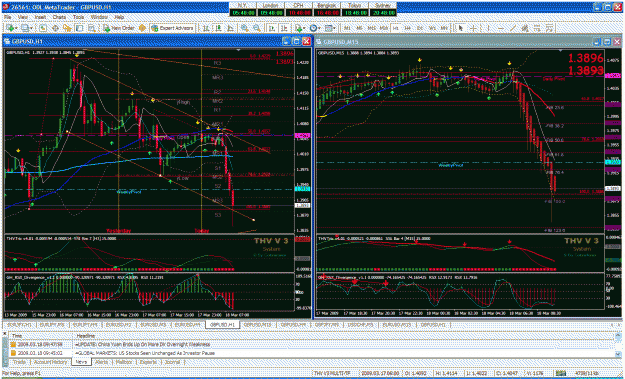Viewport: 625px width, 379px height.
Task: Switch to the GBPUSD,M15 chart tab
Action: click(257, 325)
